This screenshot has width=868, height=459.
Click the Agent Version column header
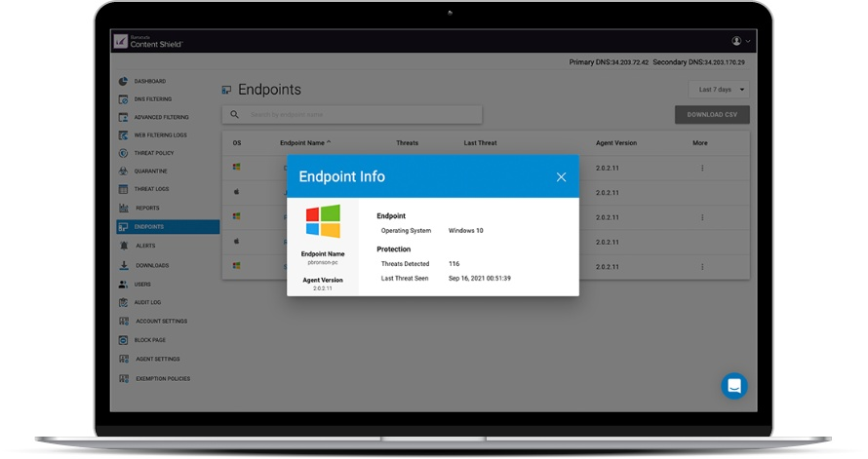(616, 143)
